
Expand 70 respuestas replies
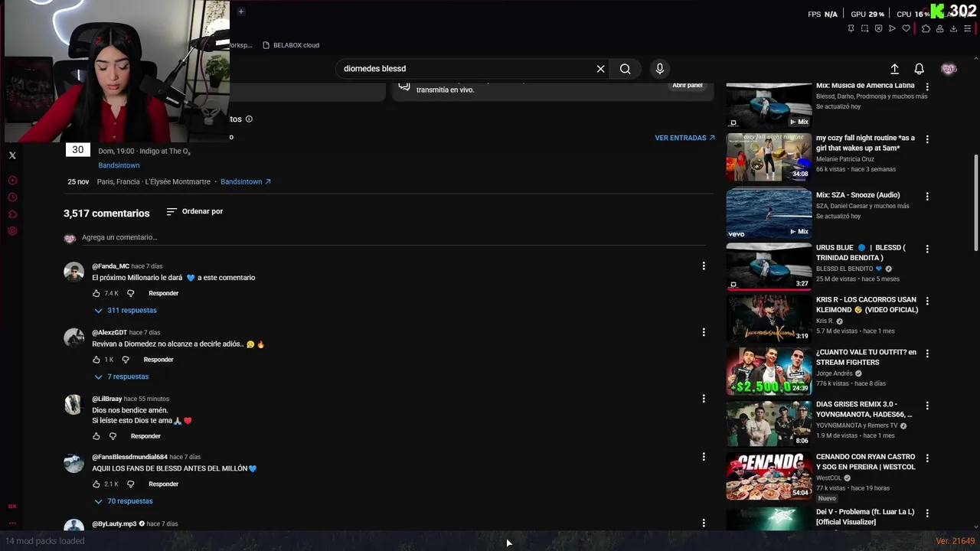[x=123, y=501]
